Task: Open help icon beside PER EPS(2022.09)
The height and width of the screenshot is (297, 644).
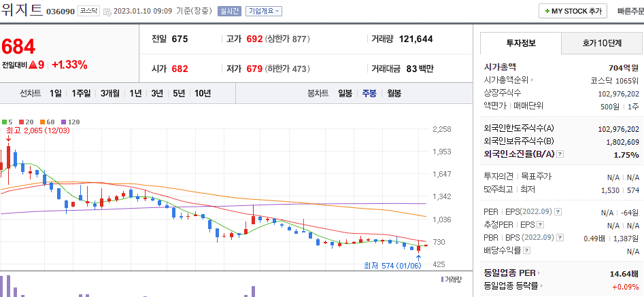Action: coord(558,212)
